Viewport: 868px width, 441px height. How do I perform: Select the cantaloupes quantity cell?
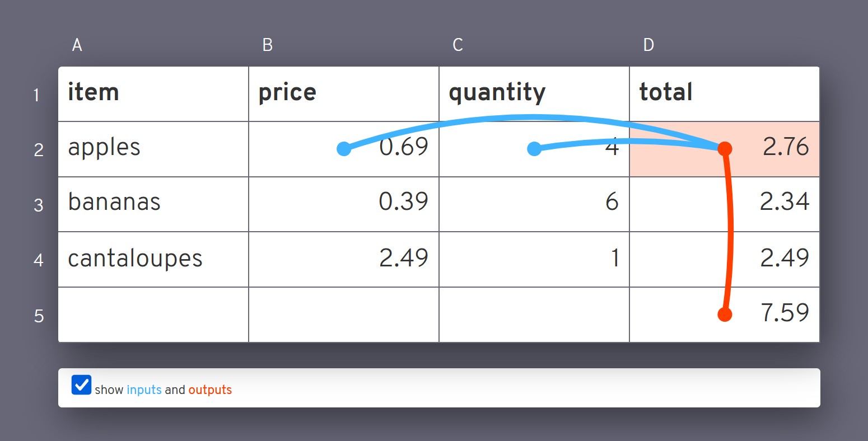pyautogui.click(x=534, y=259)
